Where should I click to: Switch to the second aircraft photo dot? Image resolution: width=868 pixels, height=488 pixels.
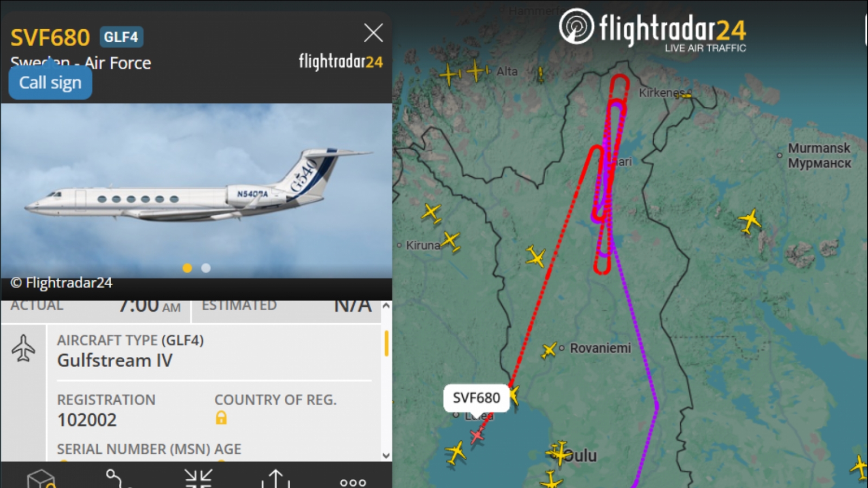click(x=206, y=268)
